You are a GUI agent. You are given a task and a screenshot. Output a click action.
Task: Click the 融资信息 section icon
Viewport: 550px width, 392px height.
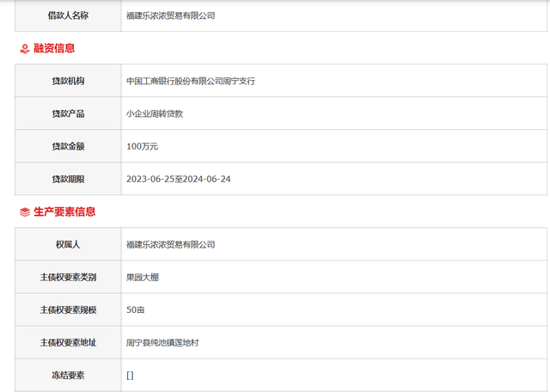25,48
